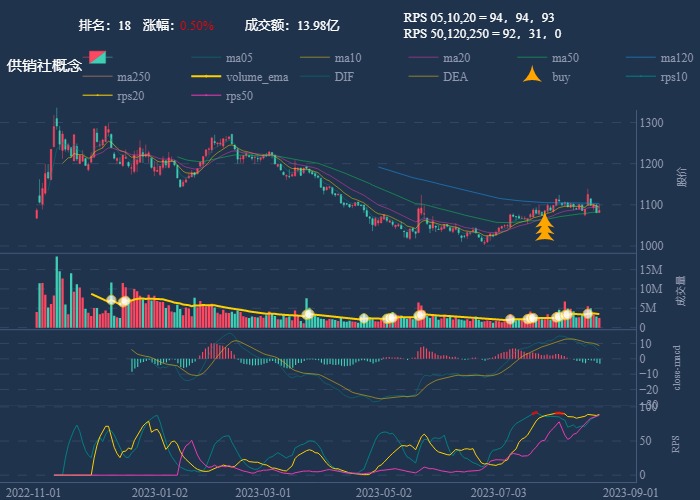Image resolution: width=700 pixels, height=500 pixels.
Task: Click the ma05 legend line icon
Action: coord(206,58)
